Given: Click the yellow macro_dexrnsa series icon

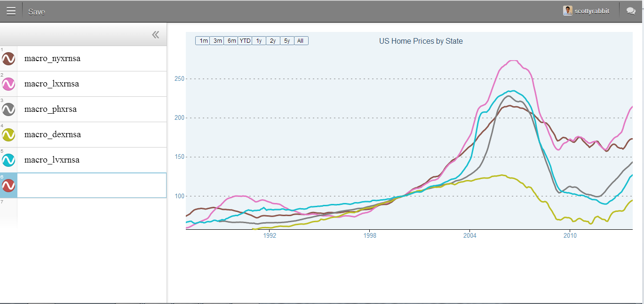Looking at the screenshot, I should [x=8, y=135].
